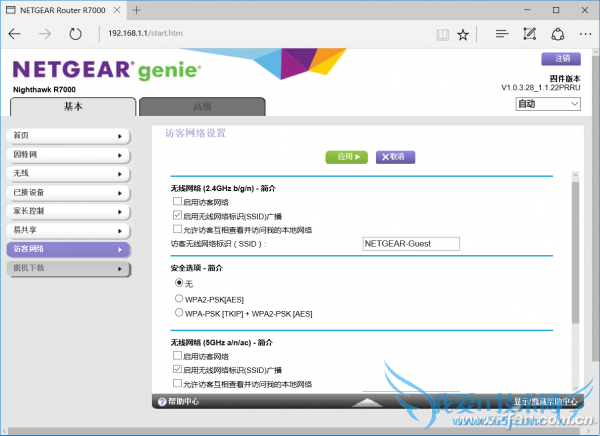Click arrow on 脱机下载 menu item
The width and height of the screenshot is (600, 436).
[x=120, y=269]
